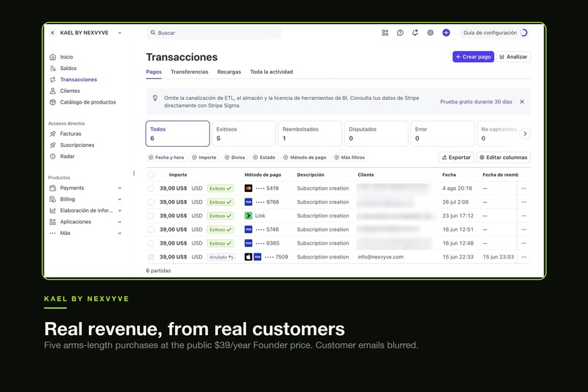Check the payment row dated 23 jun 17:12
588x392 pixels.
tap(151, 215)
